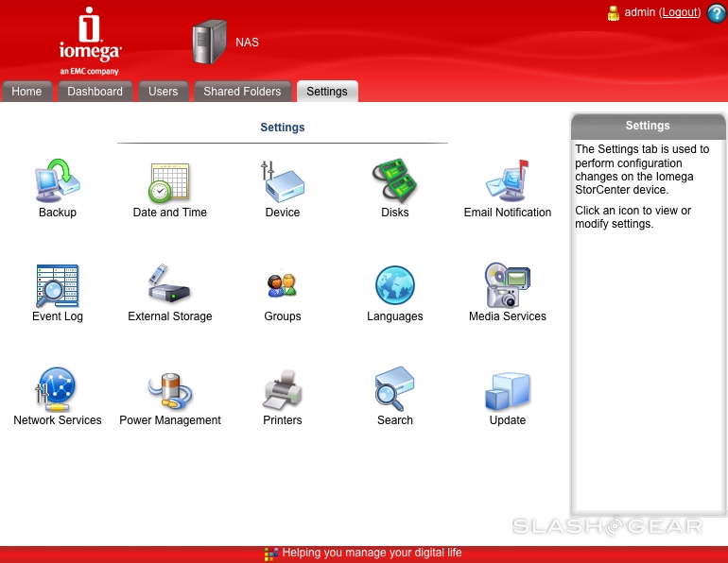Open the Search settings icon
This screenshot has width=728, height=563.
395,389
